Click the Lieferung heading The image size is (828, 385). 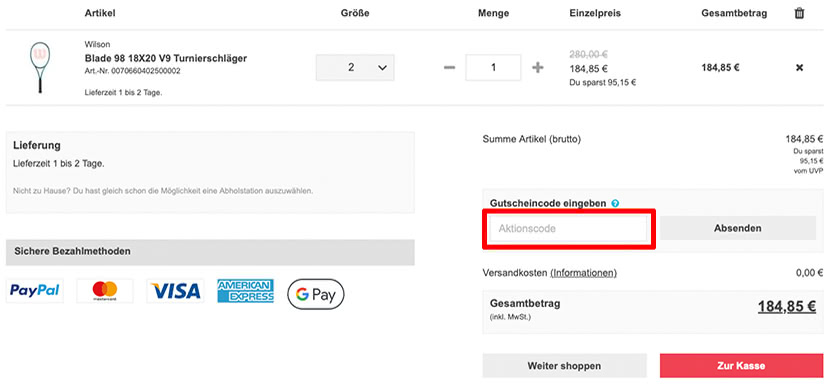pyautogui.click(x=36, y=145)
